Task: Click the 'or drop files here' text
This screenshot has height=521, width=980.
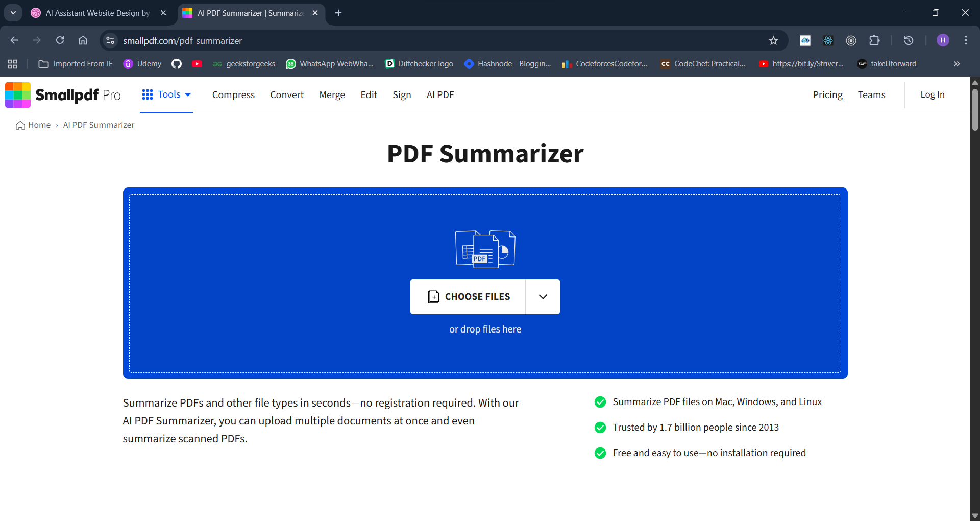Action: click(485, 329)
